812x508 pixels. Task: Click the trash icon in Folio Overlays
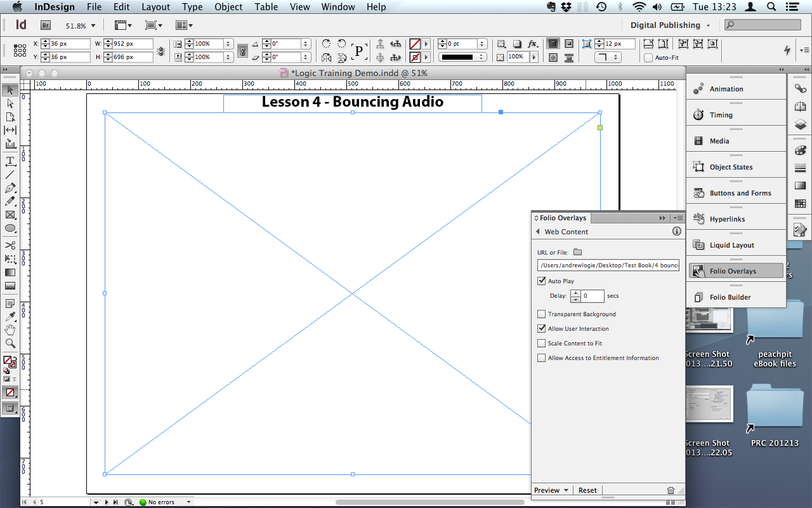click(x=671, y=490)
